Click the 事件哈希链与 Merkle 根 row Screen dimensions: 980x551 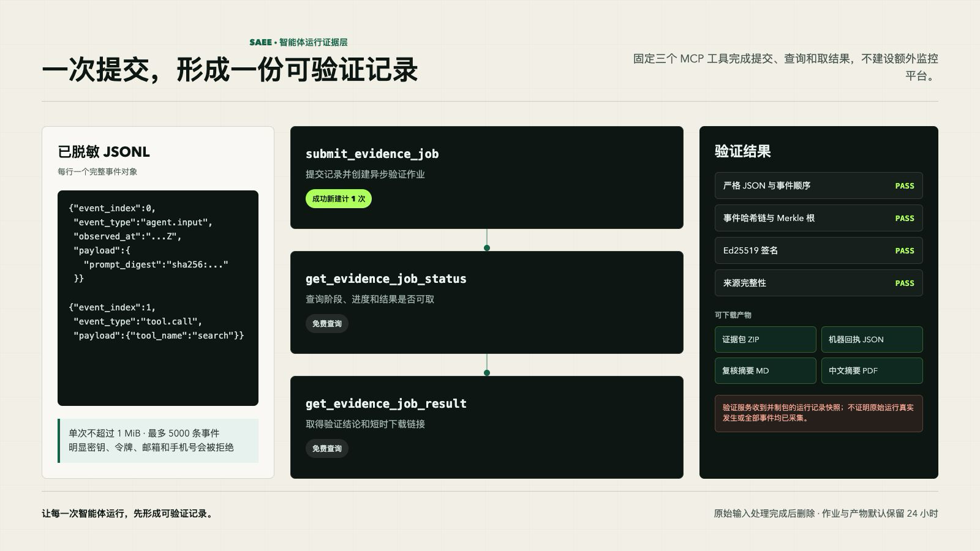coord(818,218)
